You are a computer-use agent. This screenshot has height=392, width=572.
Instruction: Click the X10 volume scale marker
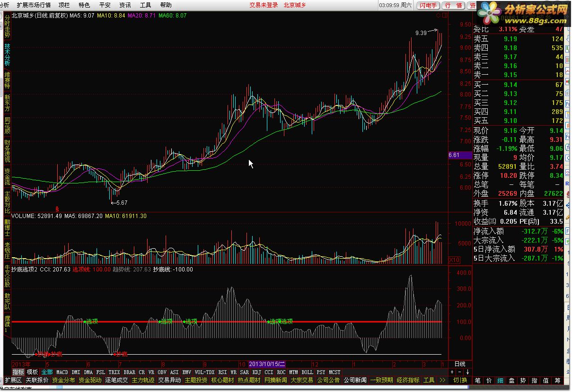(454, 260)
